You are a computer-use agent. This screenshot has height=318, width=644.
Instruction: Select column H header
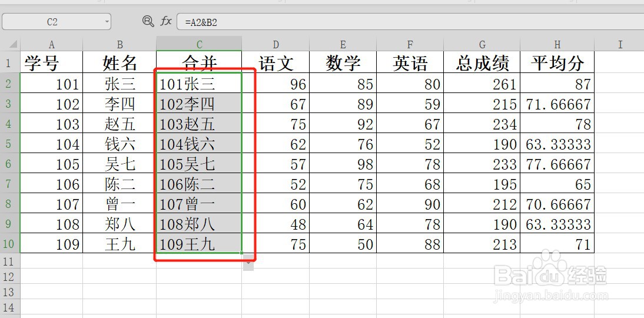(557, 44)
